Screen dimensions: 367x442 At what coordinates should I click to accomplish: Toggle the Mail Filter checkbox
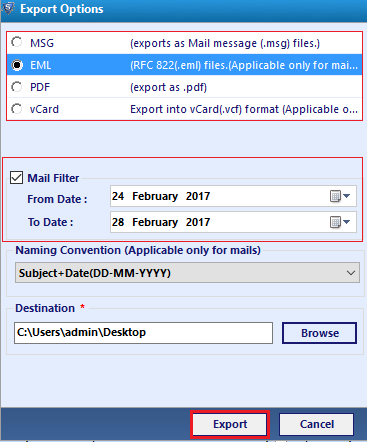16,178
